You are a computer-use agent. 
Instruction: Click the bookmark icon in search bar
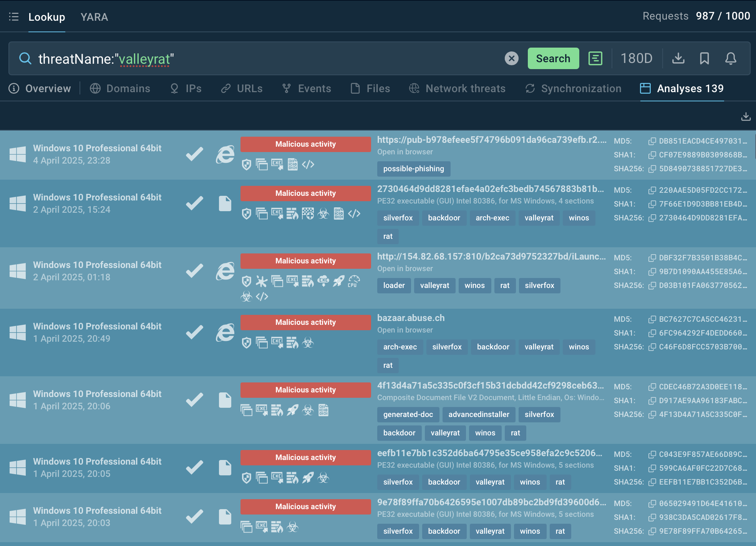[x=704, y=58]
